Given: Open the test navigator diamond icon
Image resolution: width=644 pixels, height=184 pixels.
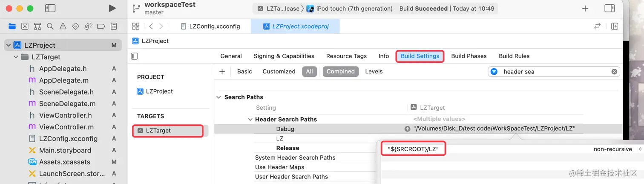Looking at the screenshot, I should [75, 26].
